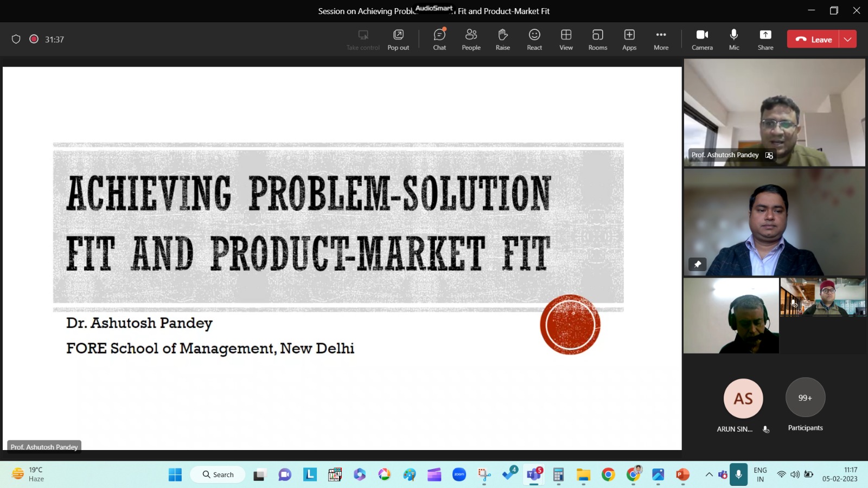Open the React emoji options
Viewport: 868px width, 488px height.
[x=534, y=40]
